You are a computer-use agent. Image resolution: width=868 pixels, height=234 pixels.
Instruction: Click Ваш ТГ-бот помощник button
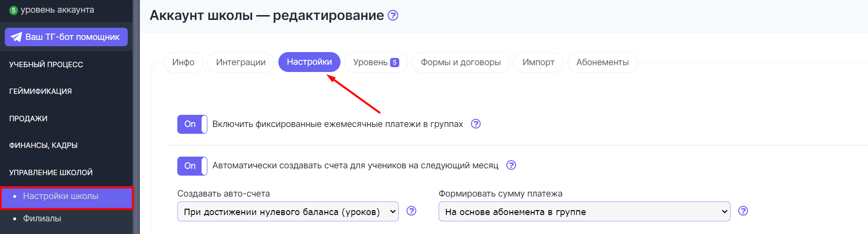click(66, 37)
